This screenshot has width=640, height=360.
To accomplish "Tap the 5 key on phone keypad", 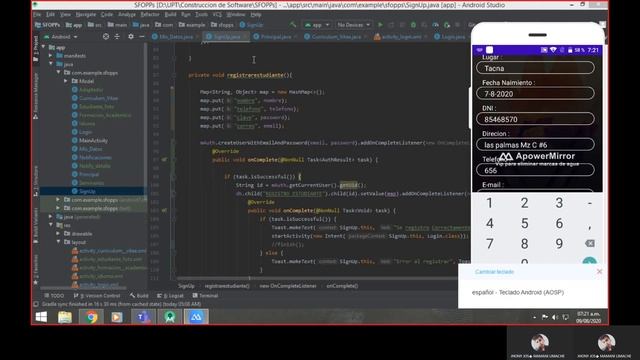I will tap(524, 223).
